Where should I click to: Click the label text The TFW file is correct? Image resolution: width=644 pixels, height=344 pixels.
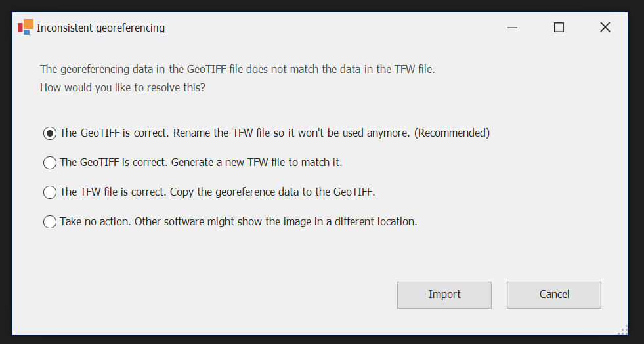click(113, 192)
